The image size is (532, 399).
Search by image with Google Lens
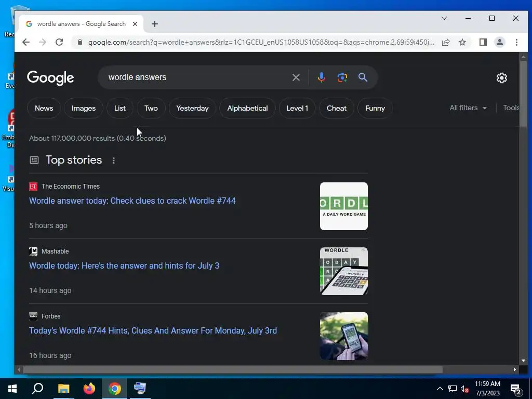(x=342, y=77)
